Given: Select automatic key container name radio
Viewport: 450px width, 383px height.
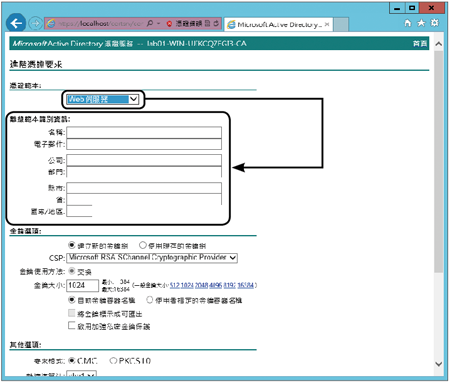Looking at the screenshot, I should (71, 300).
